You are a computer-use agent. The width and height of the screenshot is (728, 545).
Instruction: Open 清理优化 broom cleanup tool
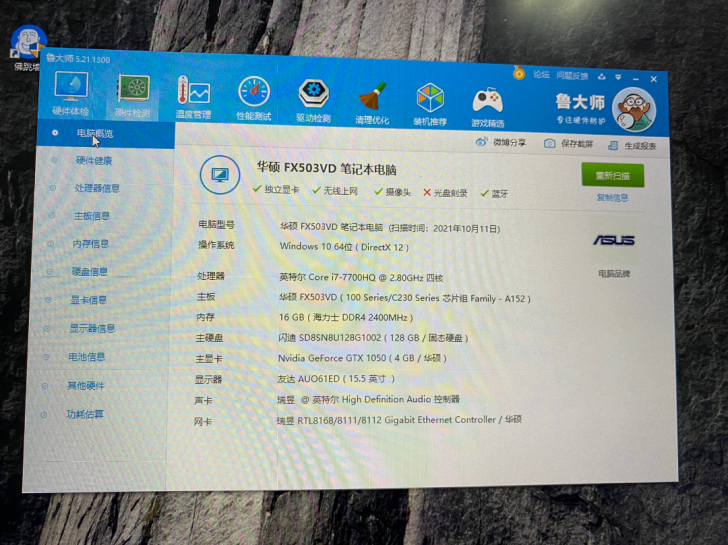[x=372, y=103]
